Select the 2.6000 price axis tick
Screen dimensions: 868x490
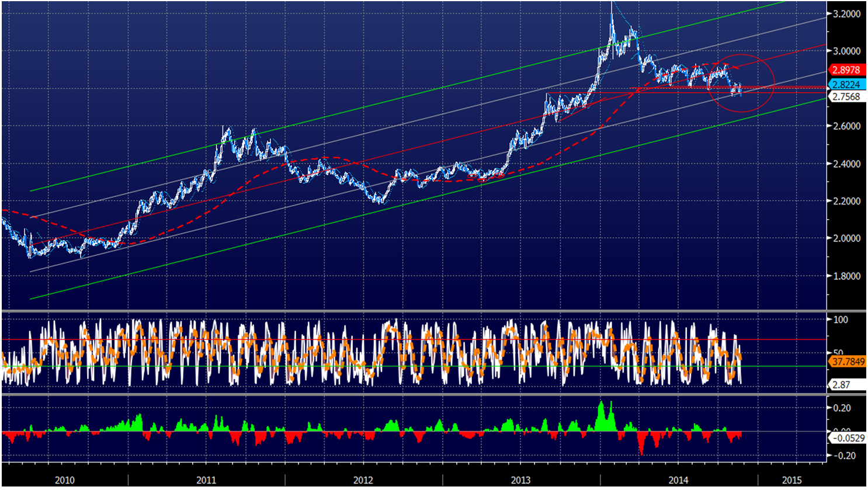click(x=846, y=126)
